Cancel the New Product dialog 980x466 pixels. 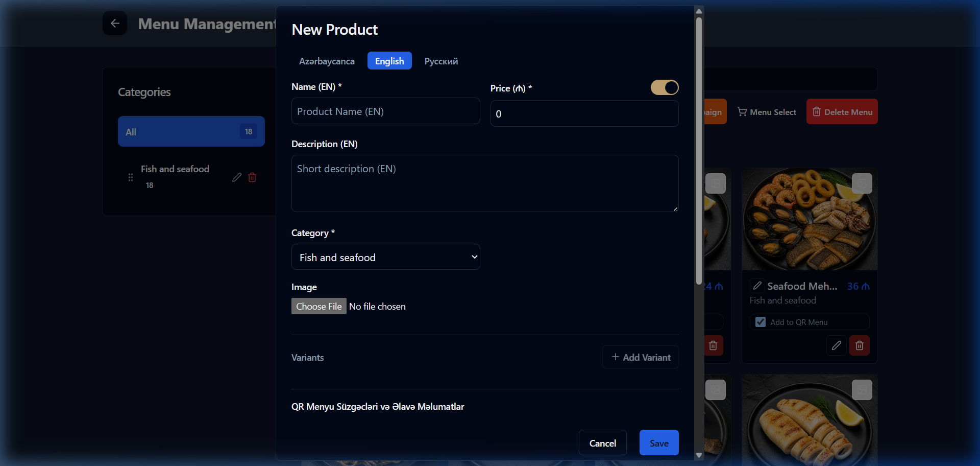603,442
